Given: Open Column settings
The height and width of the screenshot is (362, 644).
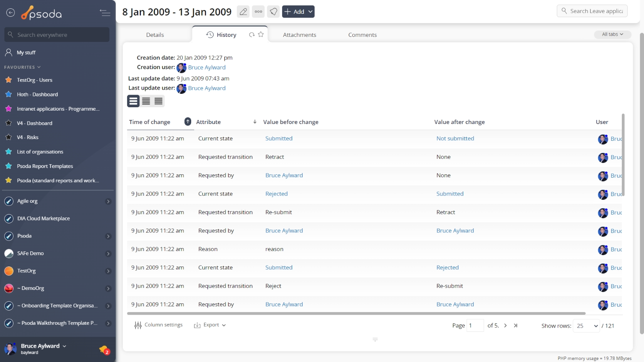Looking at the screenshot, I should pos(158,325).
